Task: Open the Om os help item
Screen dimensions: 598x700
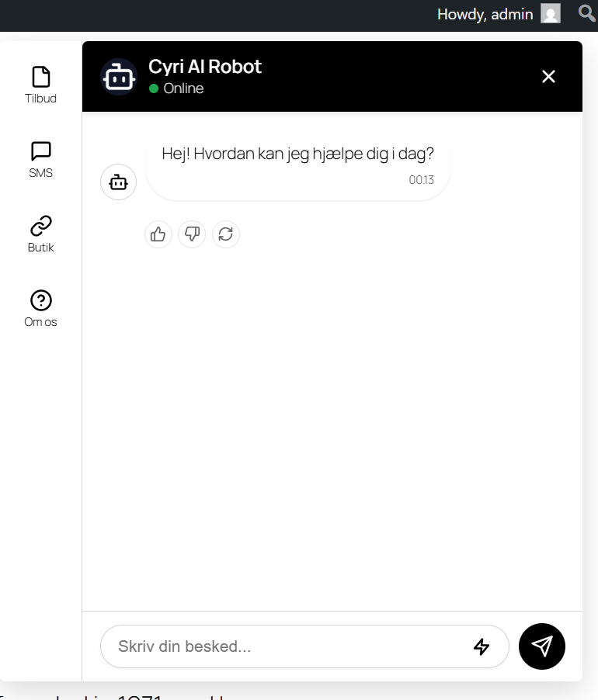Action: (40, 309)
